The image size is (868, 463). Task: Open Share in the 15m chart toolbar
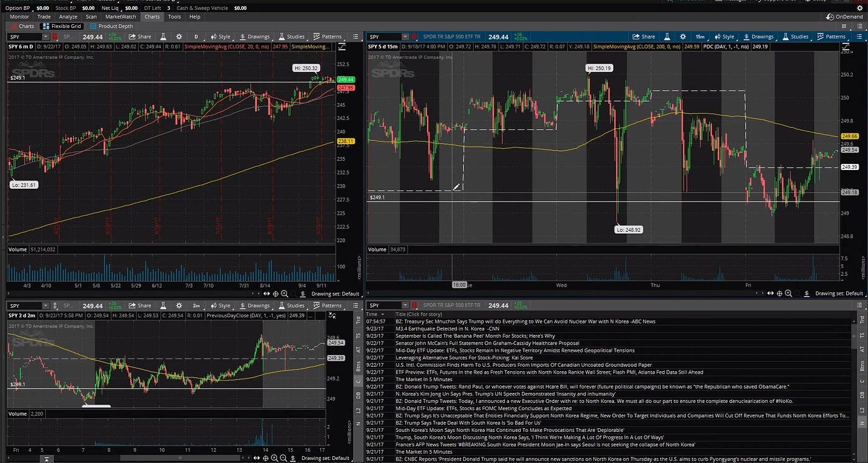644,37
